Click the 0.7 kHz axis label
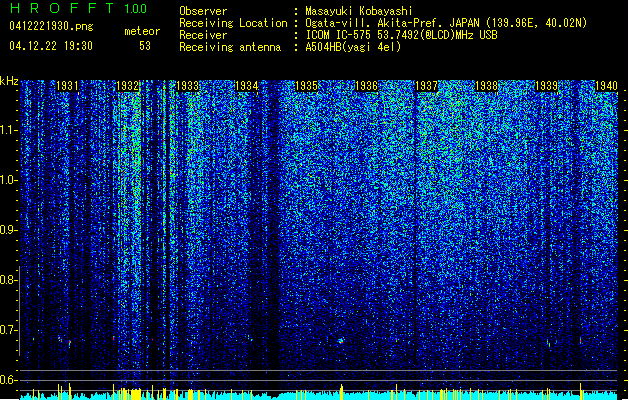629x400 pixels. [x=8, y=330]
